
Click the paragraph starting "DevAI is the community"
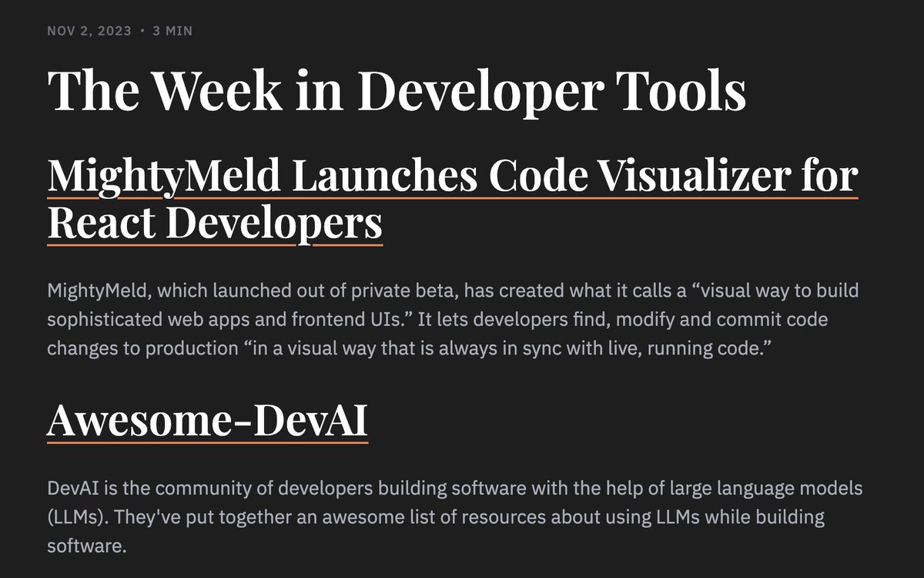(454, 517)
